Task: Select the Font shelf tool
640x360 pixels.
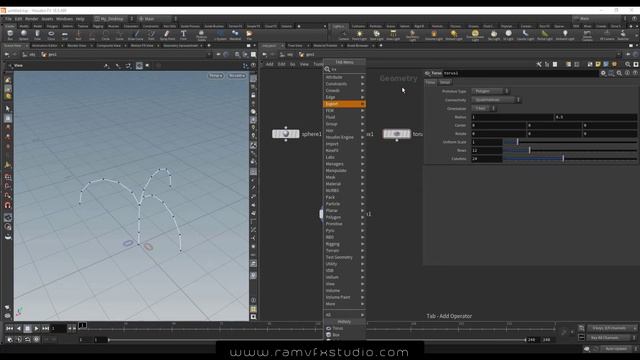Action: point(183,36)
